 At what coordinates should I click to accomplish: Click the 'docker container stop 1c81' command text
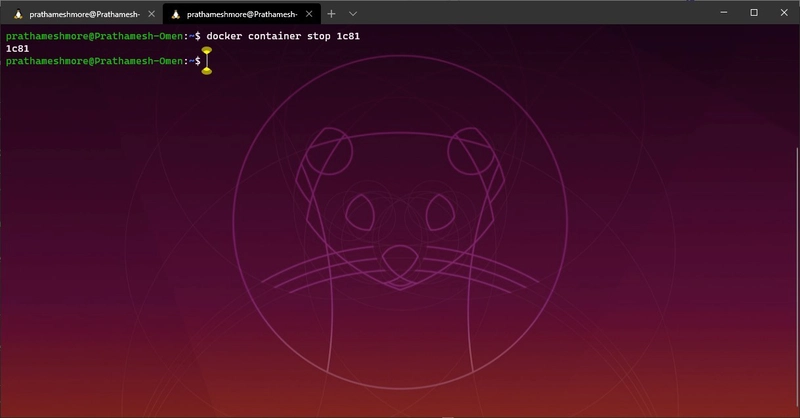point(283,36)
